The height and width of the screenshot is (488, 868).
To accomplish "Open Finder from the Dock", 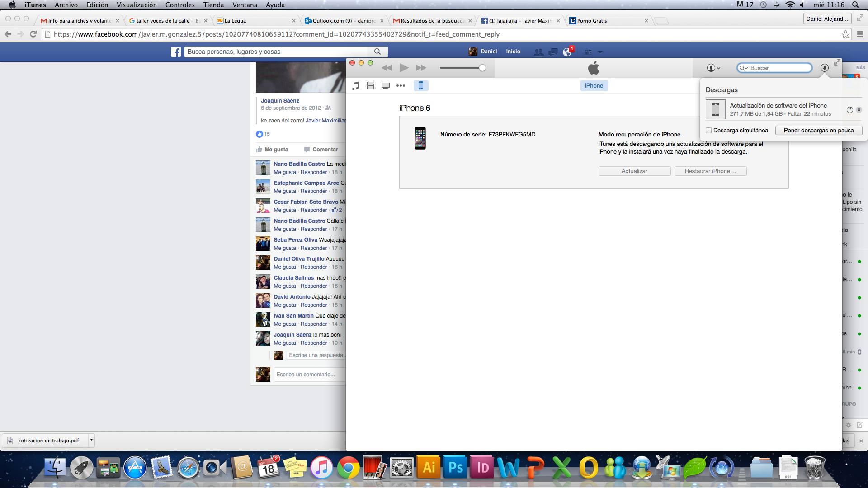I will tap(55, 468).
